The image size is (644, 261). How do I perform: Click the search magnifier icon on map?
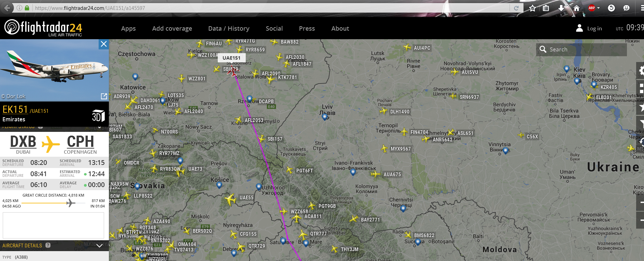pyautogui.click(x=543, y=49)
